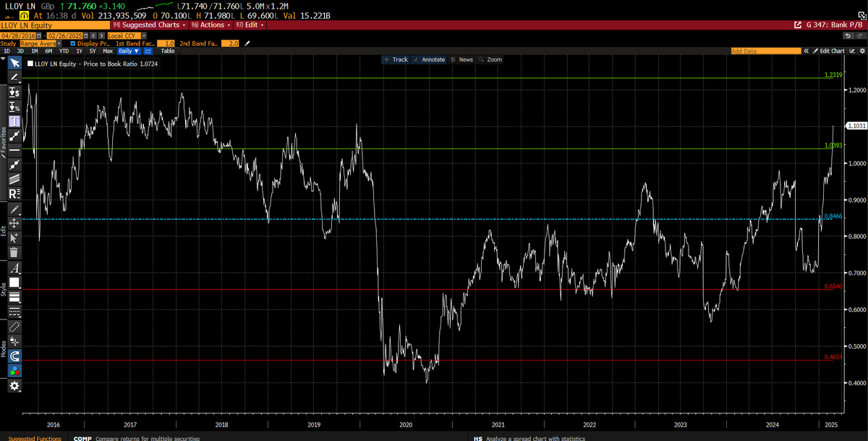Viewport: 868px width, 441px height.
Task: Click the annotate pencil icon near Edit Chart
Action: pos(851,51)
